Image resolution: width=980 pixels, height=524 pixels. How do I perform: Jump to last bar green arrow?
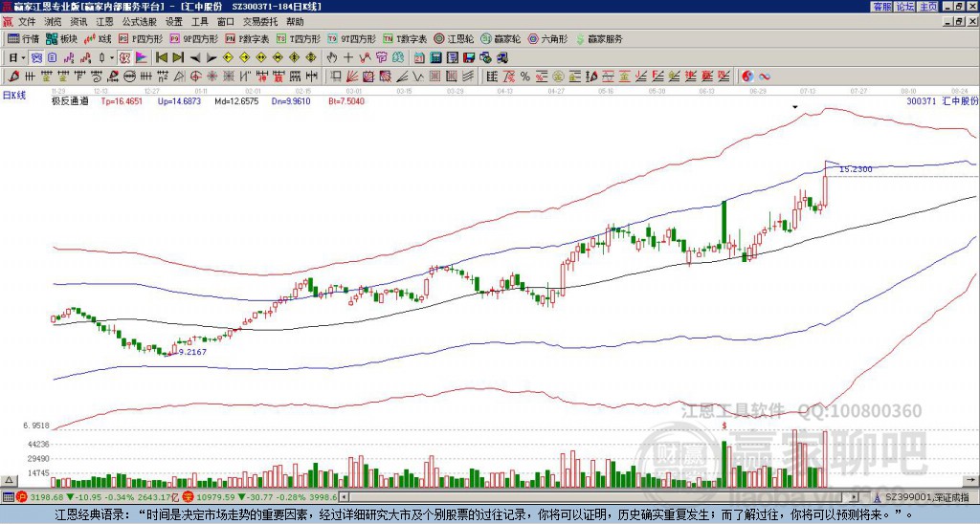(x=178, y=57)
